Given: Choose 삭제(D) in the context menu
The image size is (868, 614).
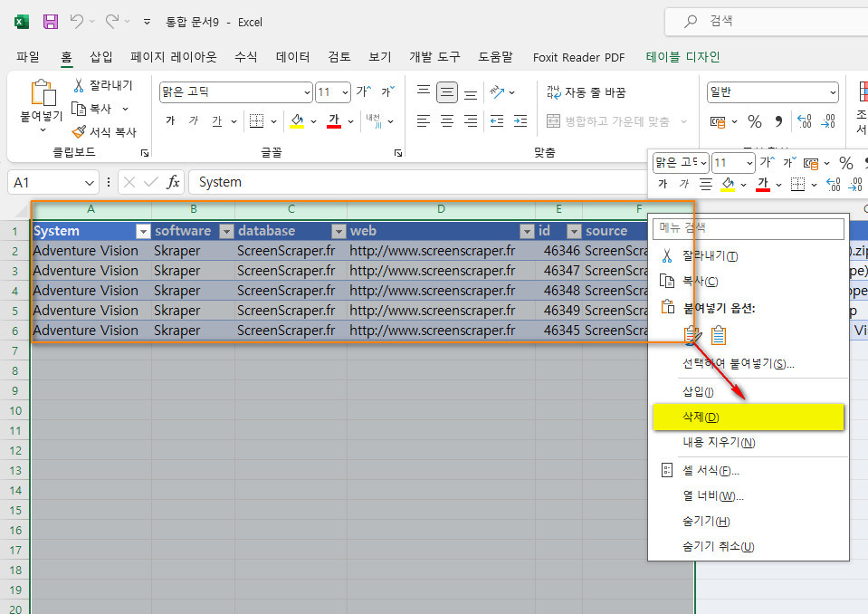Looking at the screenshot, I should click(x=749, y=417).
